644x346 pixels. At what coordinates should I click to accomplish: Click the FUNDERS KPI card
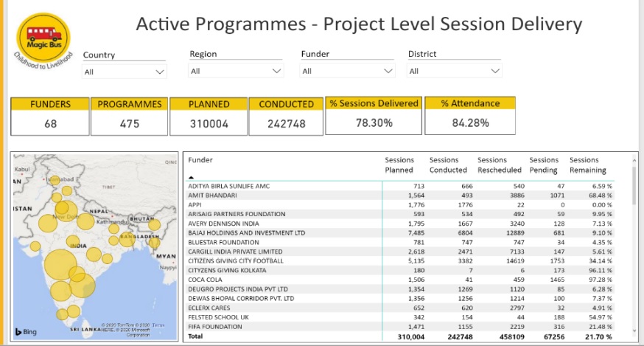(50, 117)
